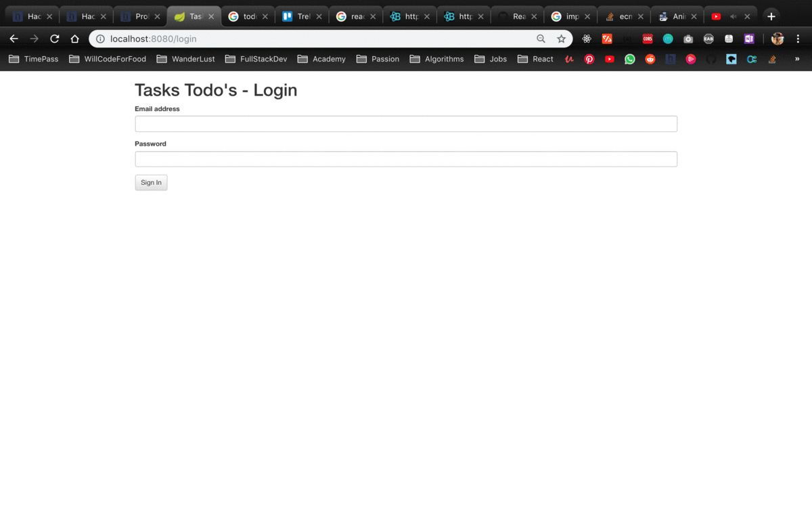Image resolution: width=812 pixels, height=508 pixels.
Task: Click the screenshot camera extension icon
Action: (x=687, y=39)
